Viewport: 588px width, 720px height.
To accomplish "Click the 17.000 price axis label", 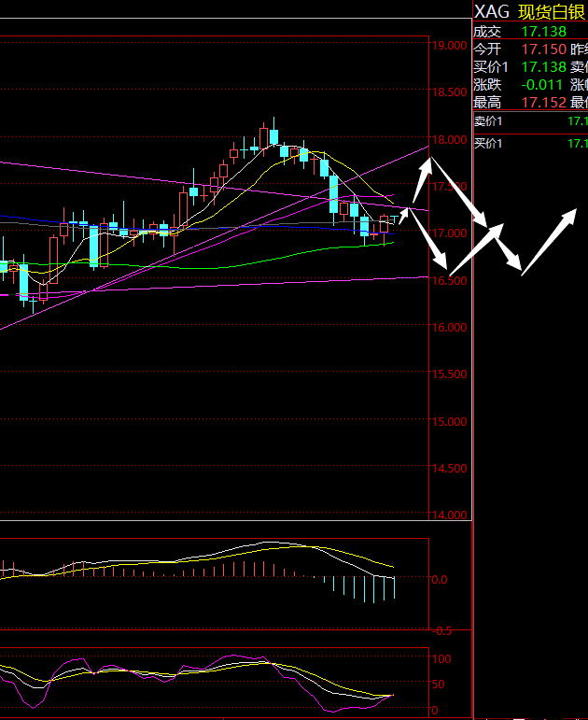I will (x=449, y=233).
